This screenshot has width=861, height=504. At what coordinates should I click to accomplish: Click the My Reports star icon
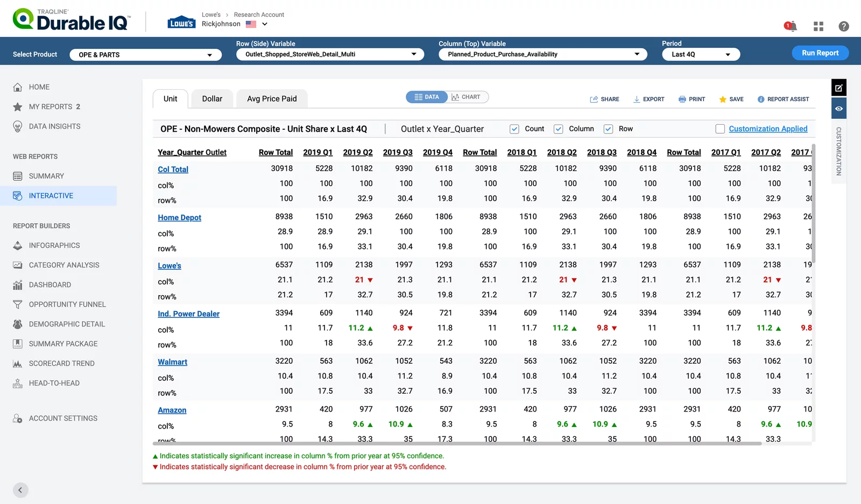click(18, 107)
